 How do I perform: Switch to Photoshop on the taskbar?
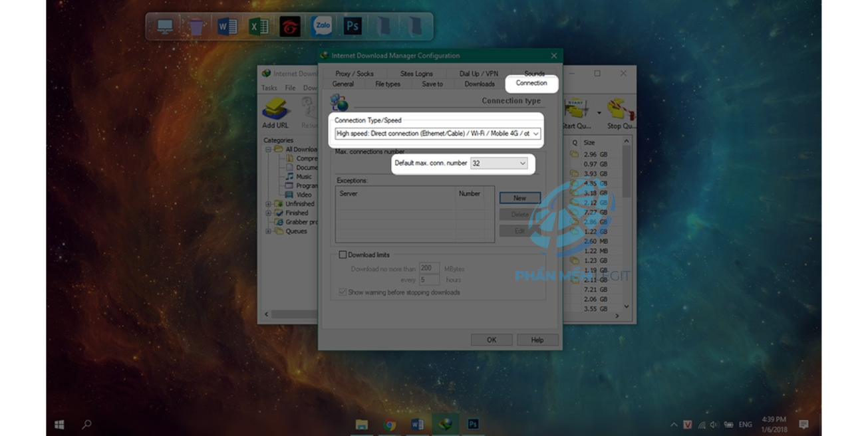(x=473, y=424)
